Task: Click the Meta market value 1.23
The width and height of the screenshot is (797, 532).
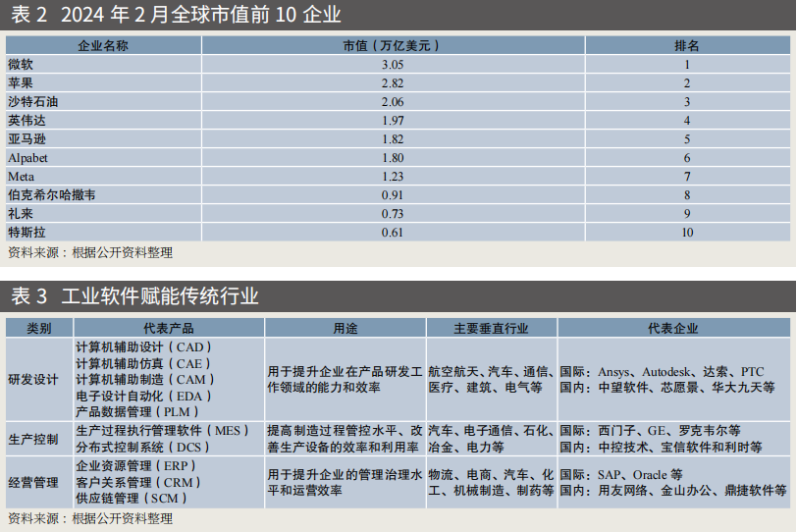Action: (392, 176)
